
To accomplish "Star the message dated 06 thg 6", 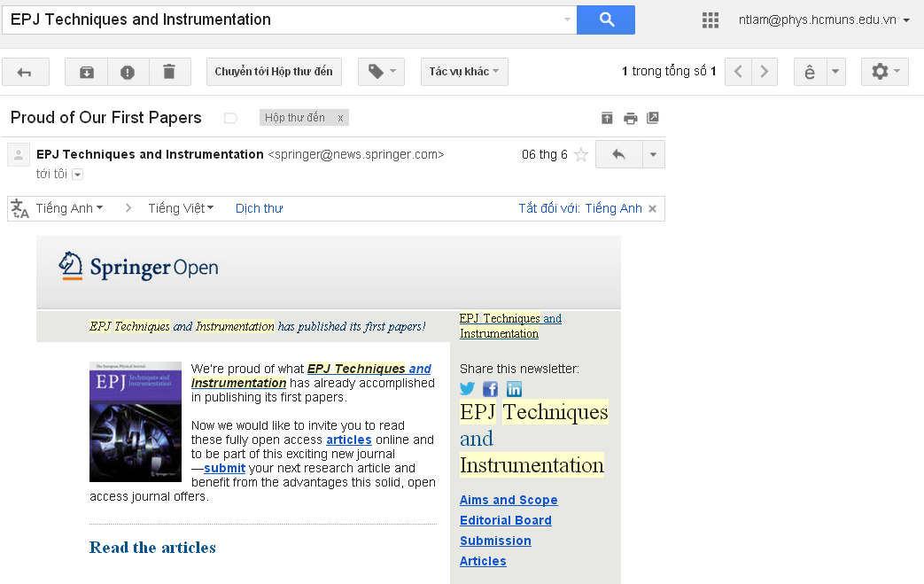I will click(581, 154).
